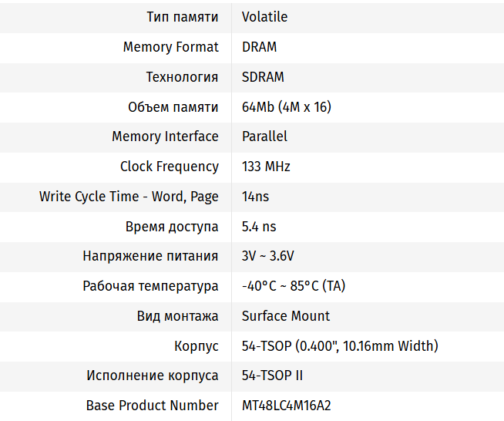Click the 'DRAM' value
504x421 pixels.
tap(259, 47)
